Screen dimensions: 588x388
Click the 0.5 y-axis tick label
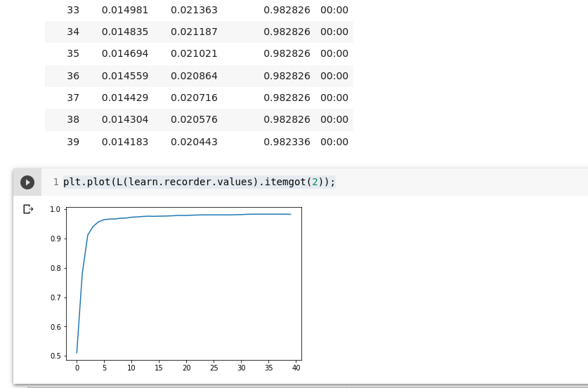55,356
